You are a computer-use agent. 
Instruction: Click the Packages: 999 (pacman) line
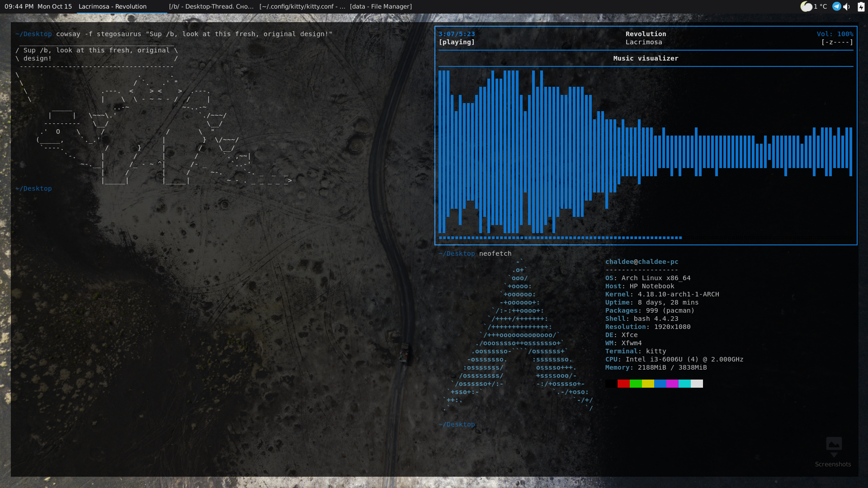coord(650,310)
